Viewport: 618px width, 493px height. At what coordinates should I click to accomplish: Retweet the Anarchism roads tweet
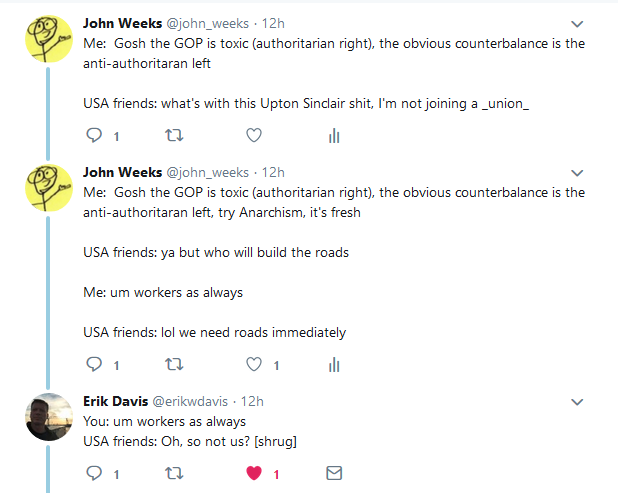pyautogui.click(x=174, y=365)
